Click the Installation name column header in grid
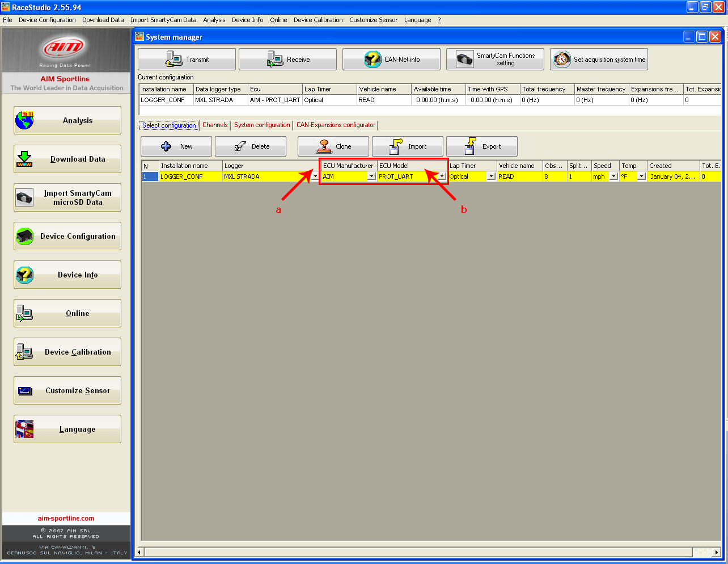The height and width of the screenshot is (564, 728). click(191, 166)
